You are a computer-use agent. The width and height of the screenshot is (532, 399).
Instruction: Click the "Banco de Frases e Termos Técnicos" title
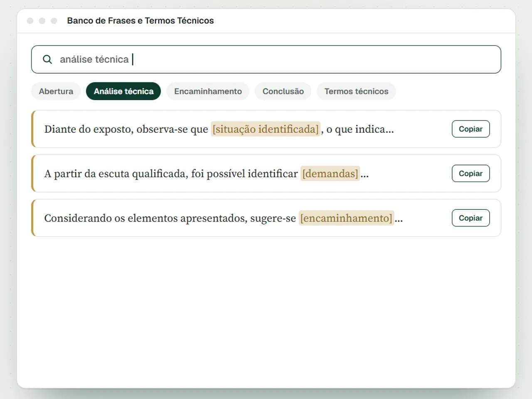pyautogui.click(x=140, y=21)
